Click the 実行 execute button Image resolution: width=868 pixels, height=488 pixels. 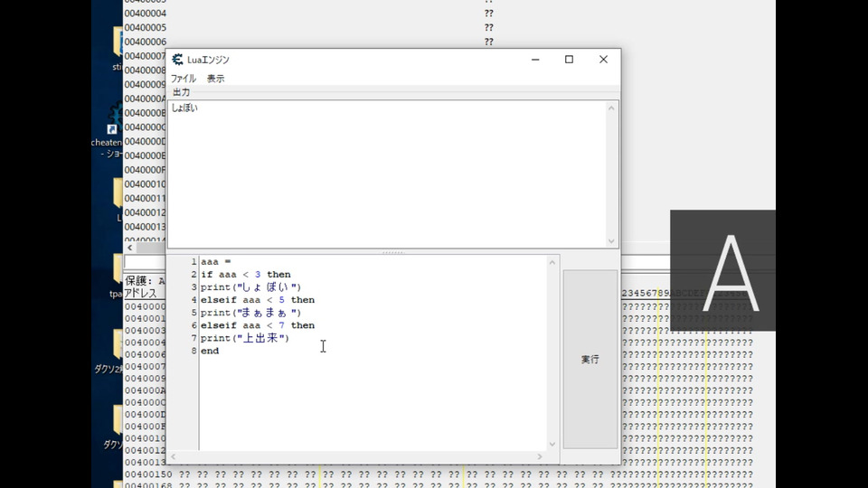590,359
